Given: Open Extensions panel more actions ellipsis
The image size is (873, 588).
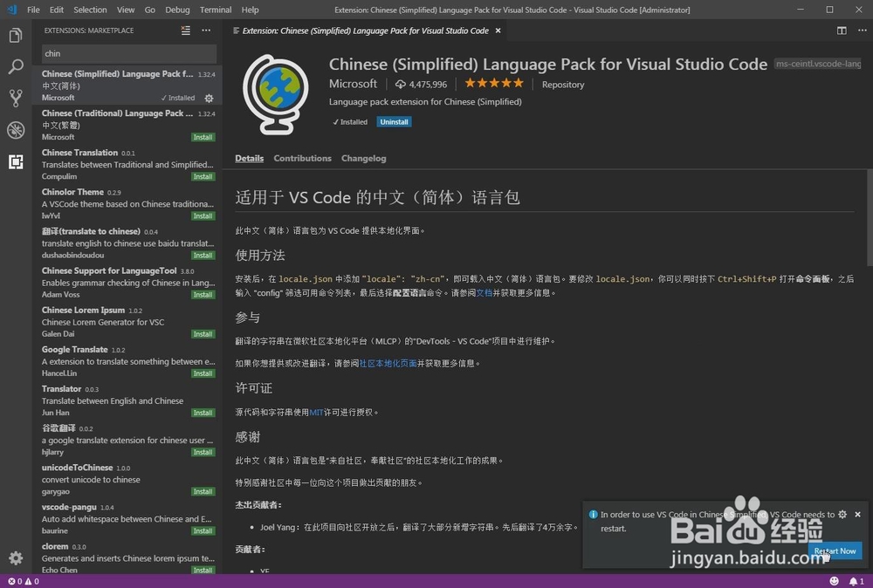Looking at the screenshot, I should pos(206,31).
